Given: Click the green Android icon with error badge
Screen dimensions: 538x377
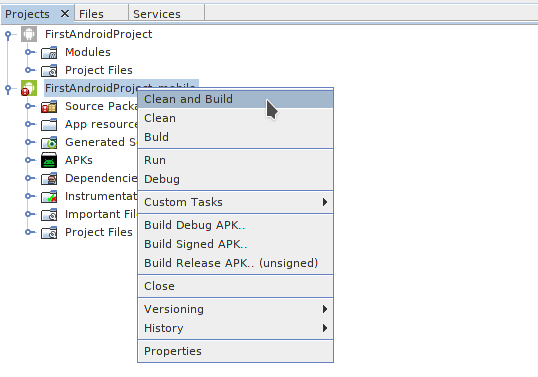Looking at the screenshot, I should click(x=29, y=88).
